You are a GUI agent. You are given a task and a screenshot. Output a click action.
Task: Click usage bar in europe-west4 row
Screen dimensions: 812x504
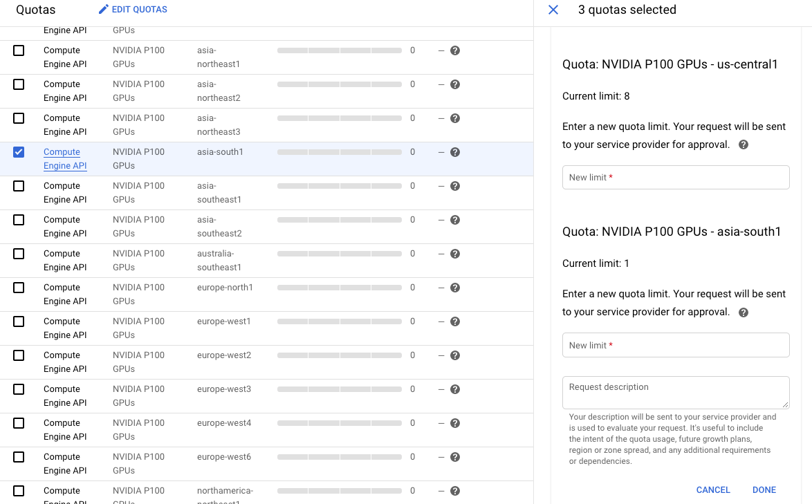tap(339, 423)
